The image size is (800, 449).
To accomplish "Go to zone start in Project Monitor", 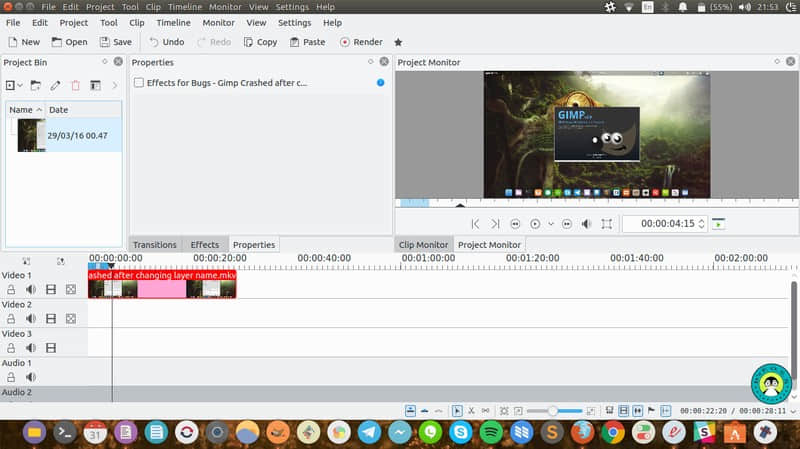I will point(476,224).
